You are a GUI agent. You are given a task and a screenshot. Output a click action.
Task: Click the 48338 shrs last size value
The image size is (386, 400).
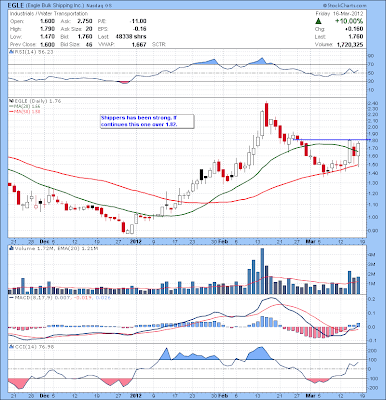131,37
